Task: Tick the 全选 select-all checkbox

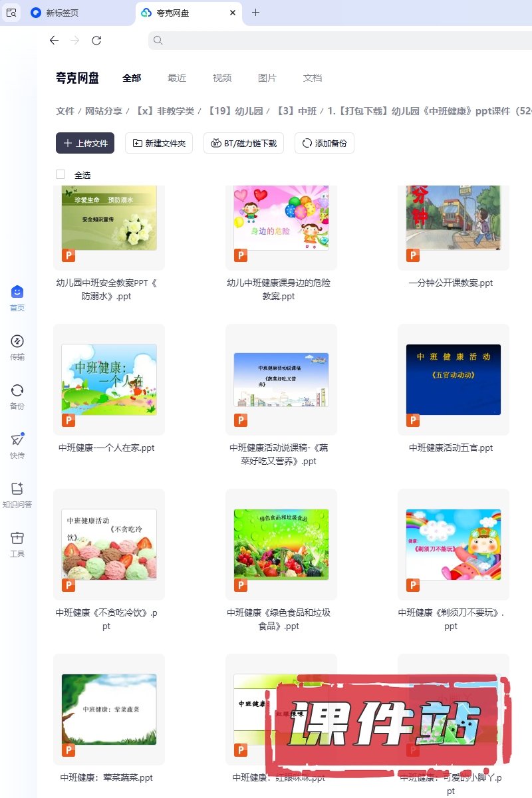Action: [61, 174]
